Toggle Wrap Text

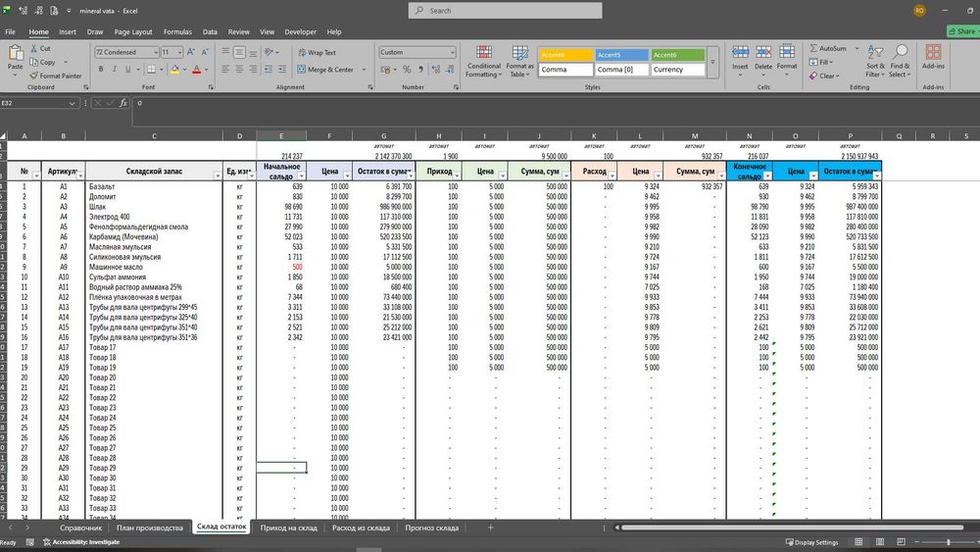[x=318, y=53]
